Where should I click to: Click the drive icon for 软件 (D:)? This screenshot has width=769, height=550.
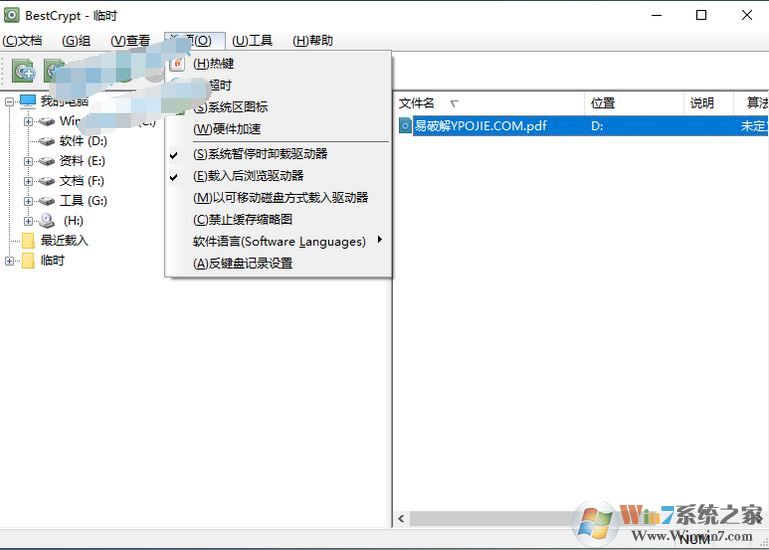pyautogui.click(x=47, y=141)
